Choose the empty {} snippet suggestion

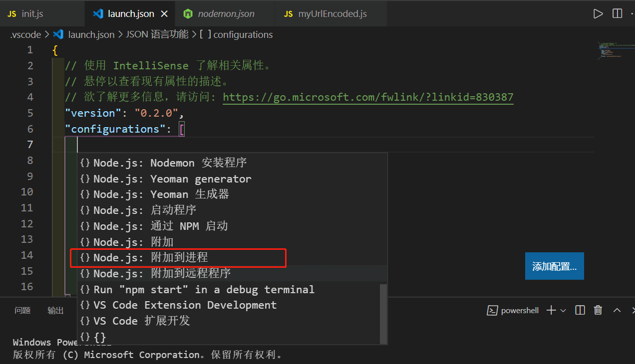coord(229,337)
